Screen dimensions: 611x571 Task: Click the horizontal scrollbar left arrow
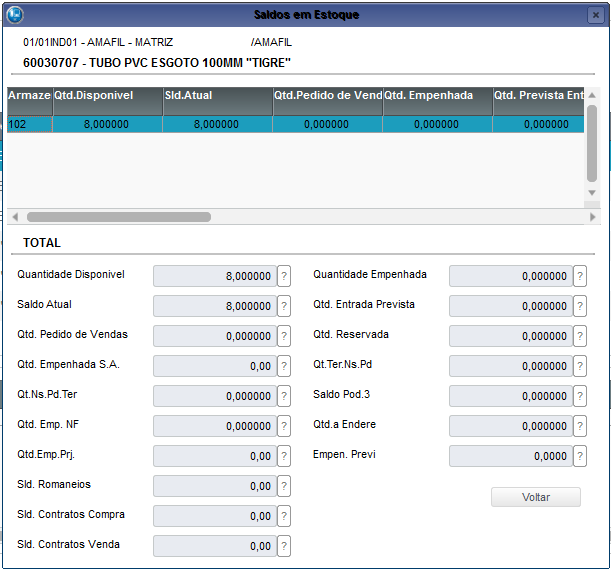14,217
